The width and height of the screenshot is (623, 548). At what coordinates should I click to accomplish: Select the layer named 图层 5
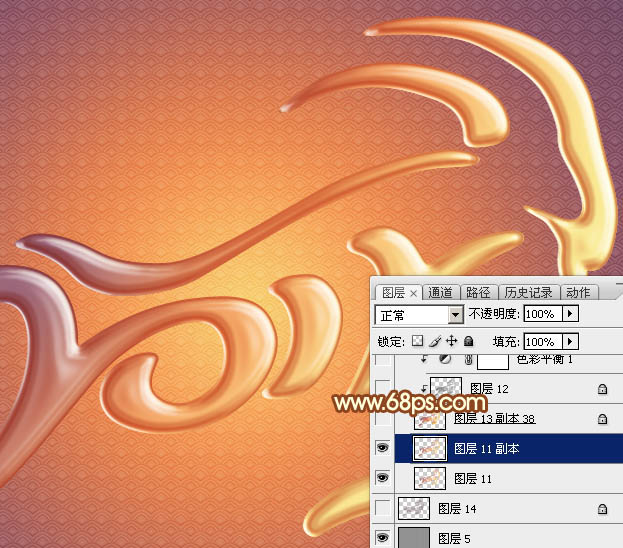(454, 538)
